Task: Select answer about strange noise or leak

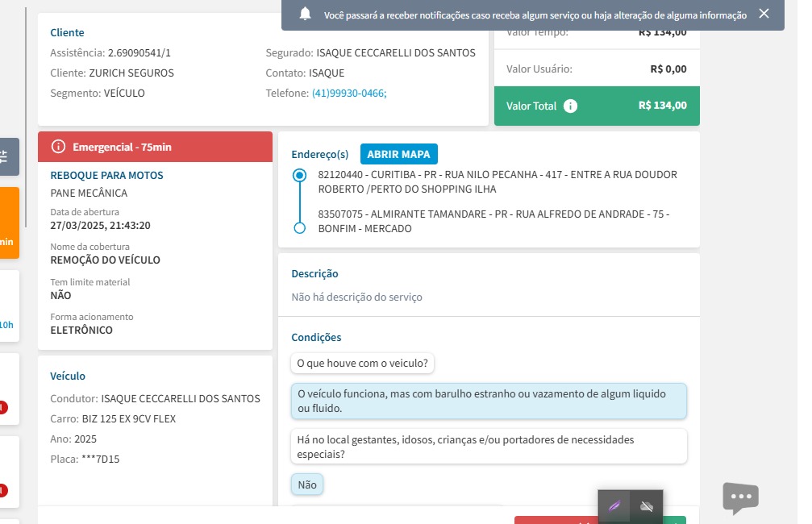Action: point(489,401)
